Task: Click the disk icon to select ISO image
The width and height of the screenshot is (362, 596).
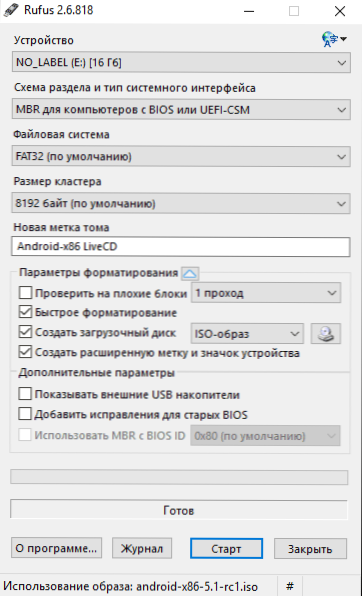Action: (325, 334)
